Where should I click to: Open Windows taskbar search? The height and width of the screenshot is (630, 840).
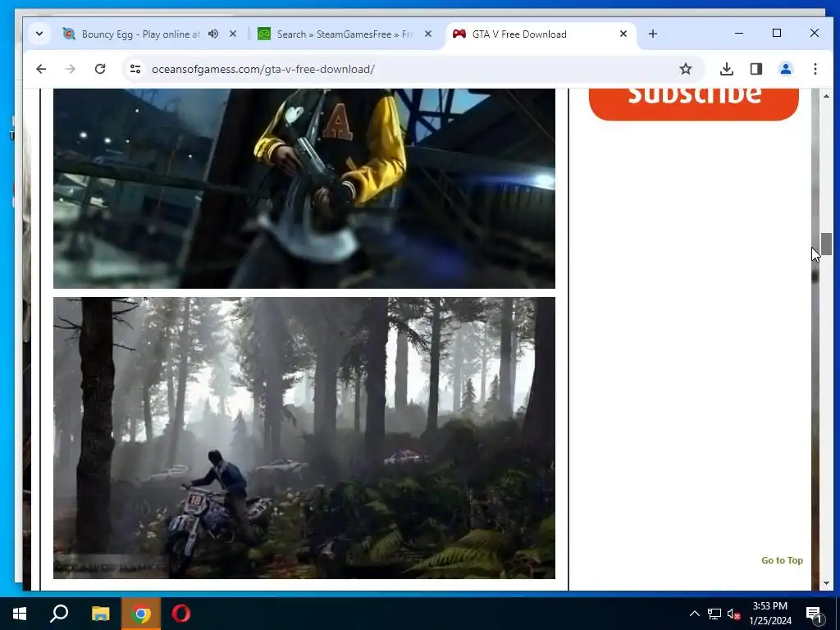coord(59,614)
